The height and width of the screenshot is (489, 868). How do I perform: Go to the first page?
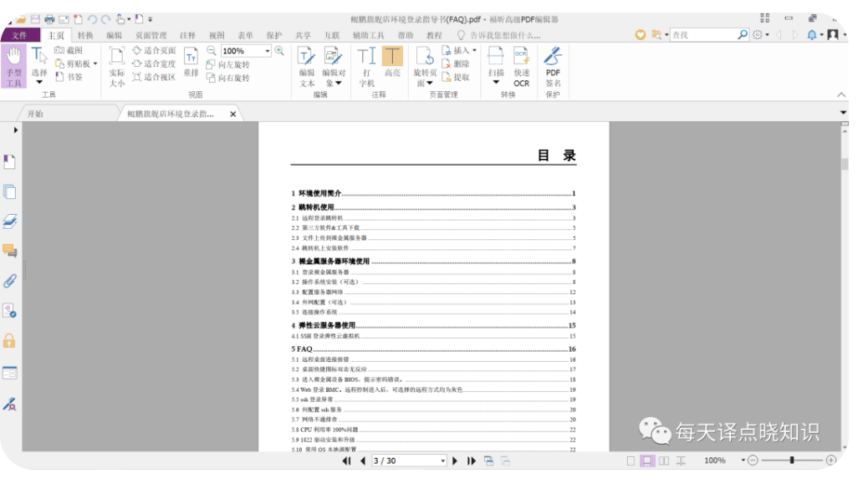(346, 461)
